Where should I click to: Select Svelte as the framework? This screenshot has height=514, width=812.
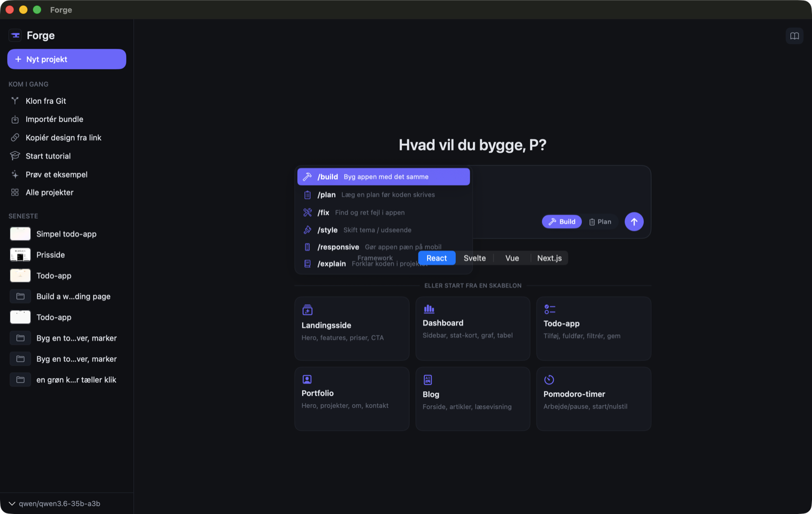click(475, 258)
